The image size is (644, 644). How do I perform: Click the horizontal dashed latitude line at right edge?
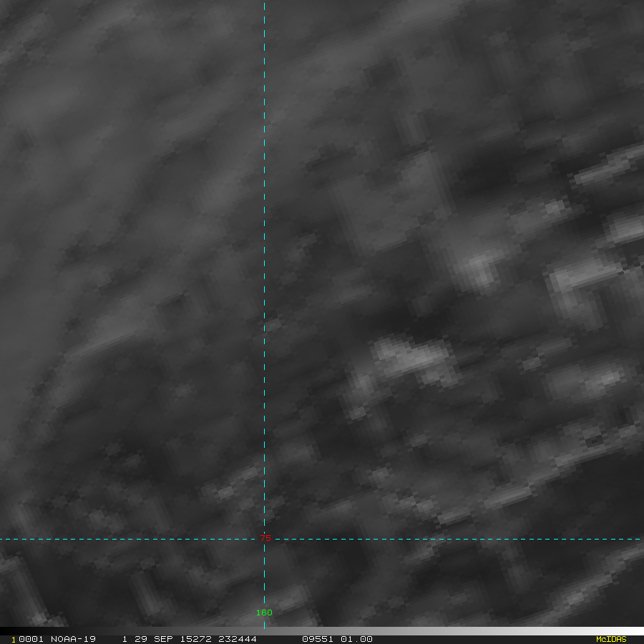pyautogui.click(x=630, y=539)
